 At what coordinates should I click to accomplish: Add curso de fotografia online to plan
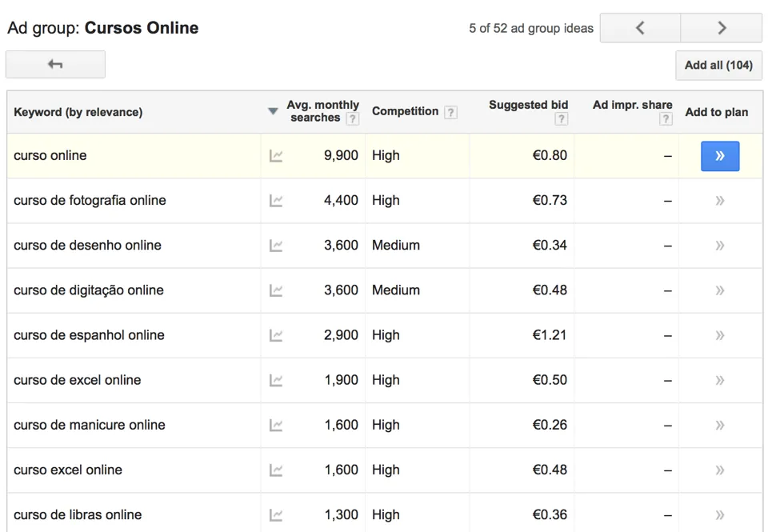point(719,201)
